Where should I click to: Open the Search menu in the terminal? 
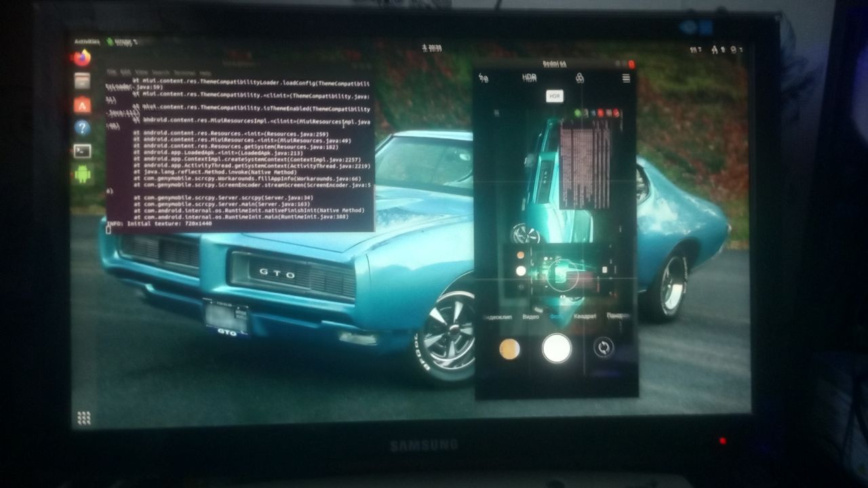tap(160, 72)
